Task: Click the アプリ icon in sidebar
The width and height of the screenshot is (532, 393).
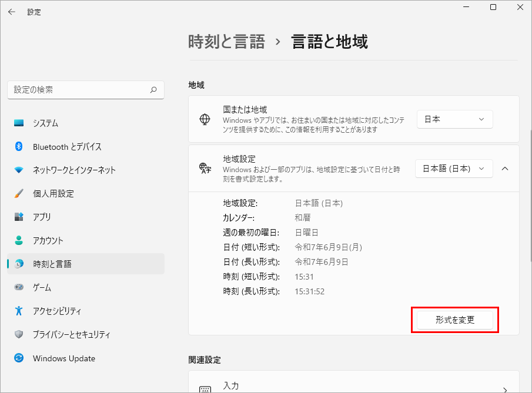Action: click(19, 217)
